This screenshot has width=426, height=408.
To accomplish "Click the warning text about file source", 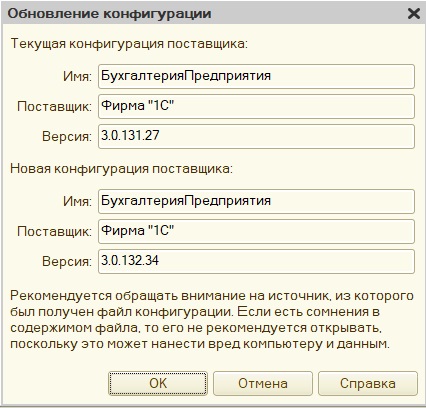I will point(212,320).
